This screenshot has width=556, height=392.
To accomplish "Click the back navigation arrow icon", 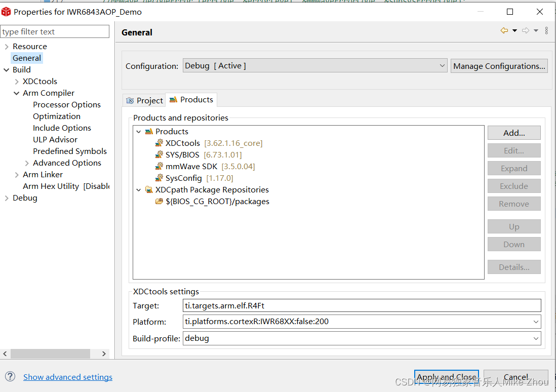I will (503, 30).
